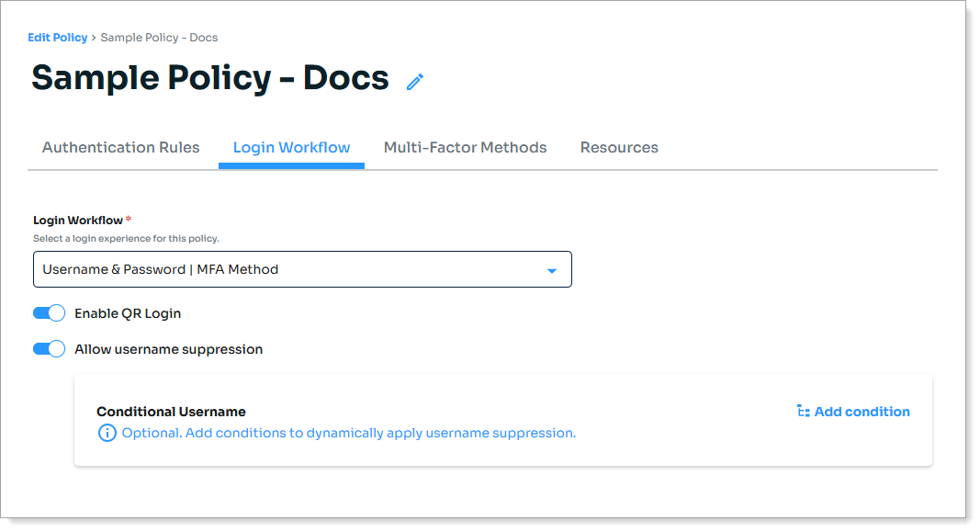Screen dimensions: 980x532
Task: Disable the Enable QR Login toggle
Action: [49, 312]
